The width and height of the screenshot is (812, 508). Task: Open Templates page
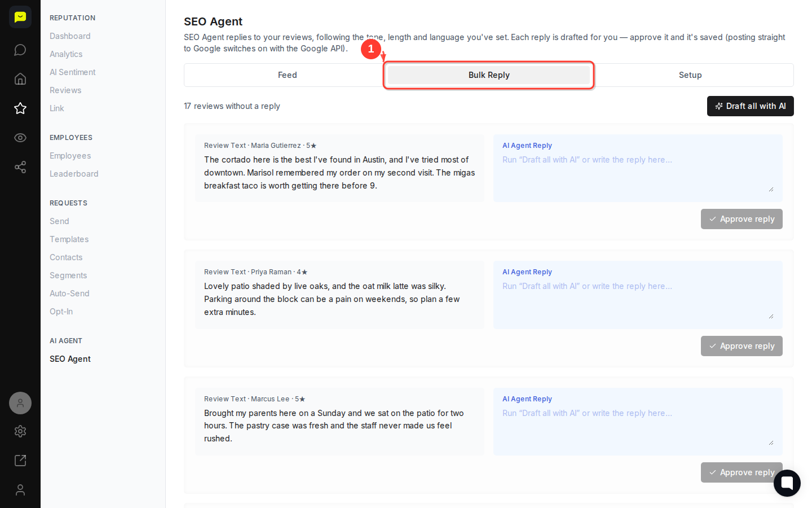click(69, 239)
